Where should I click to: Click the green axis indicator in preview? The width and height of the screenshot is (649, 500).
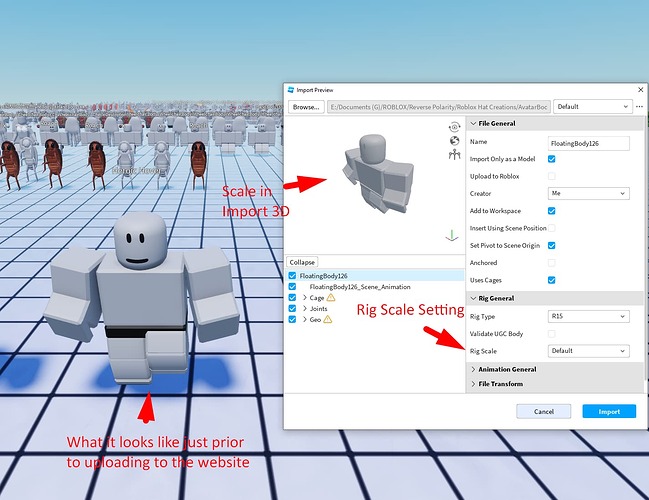(452, 236)
